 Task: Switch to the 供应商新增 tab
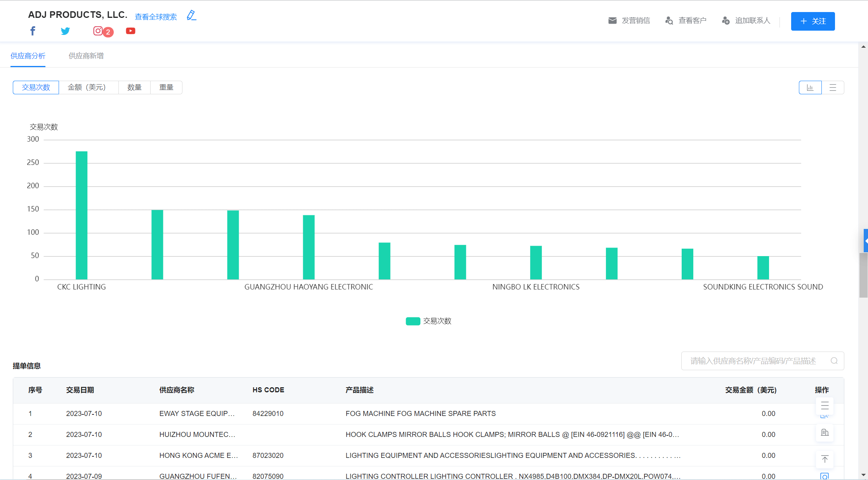tap(86, 56)
